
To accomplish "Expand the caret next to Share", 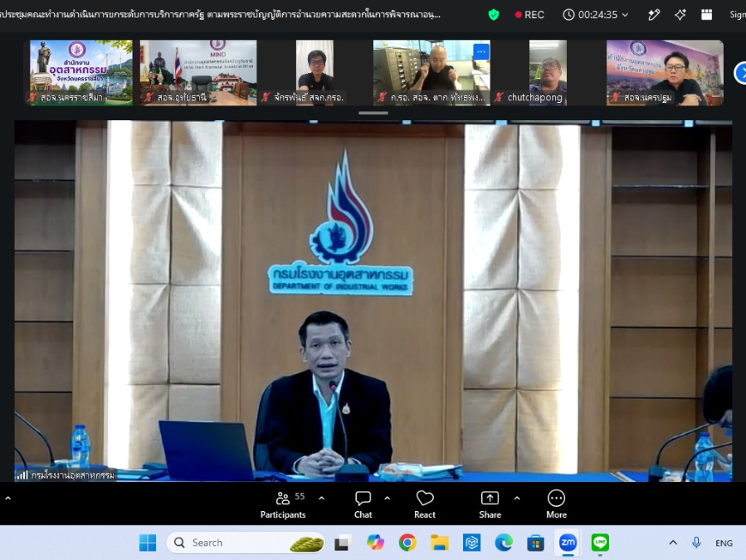I will click(517, 498).
